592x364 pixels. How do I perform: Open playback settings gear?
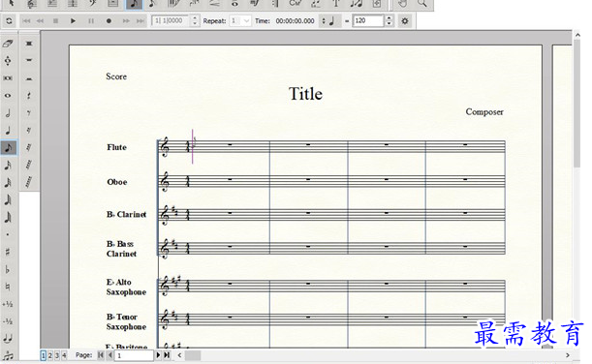pyautogui.click(x=405, y=20)
